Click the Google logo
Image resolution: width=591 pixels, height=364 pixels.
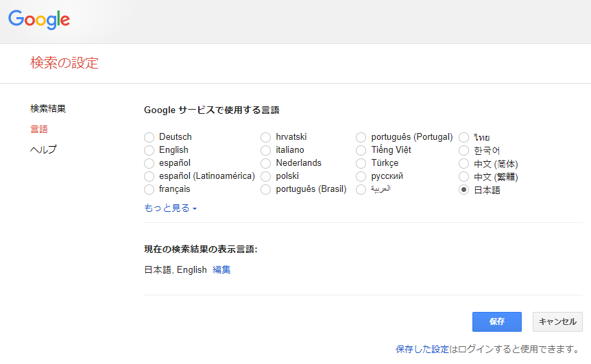coord(39,20)
